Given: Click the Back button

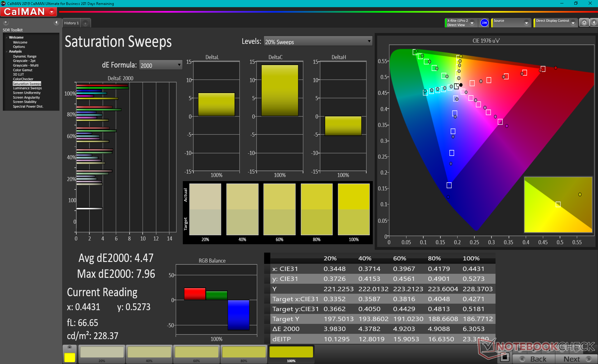Looking at the screenshot, I should (x=534, y=359).
